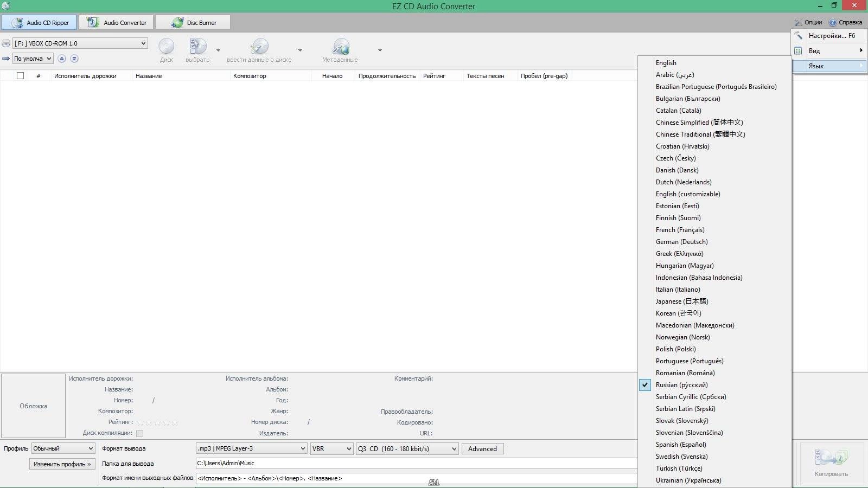Viewport: 868px width, 488px height.
Task: Click the выбрать track selection icon
Action: point(197,50)
